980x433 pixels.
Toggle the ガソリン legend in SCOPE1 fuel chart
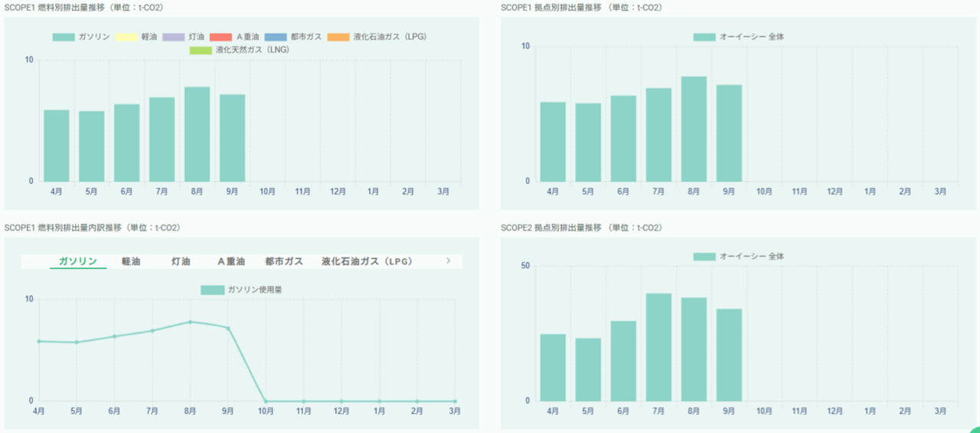click(81, 37)
